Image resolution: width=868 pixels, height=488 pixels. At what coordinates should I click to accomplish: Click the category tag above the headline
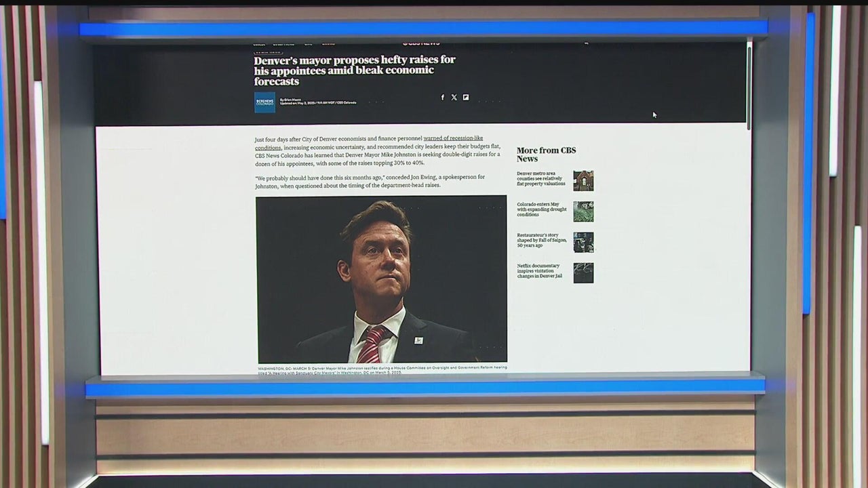[268, 51]
